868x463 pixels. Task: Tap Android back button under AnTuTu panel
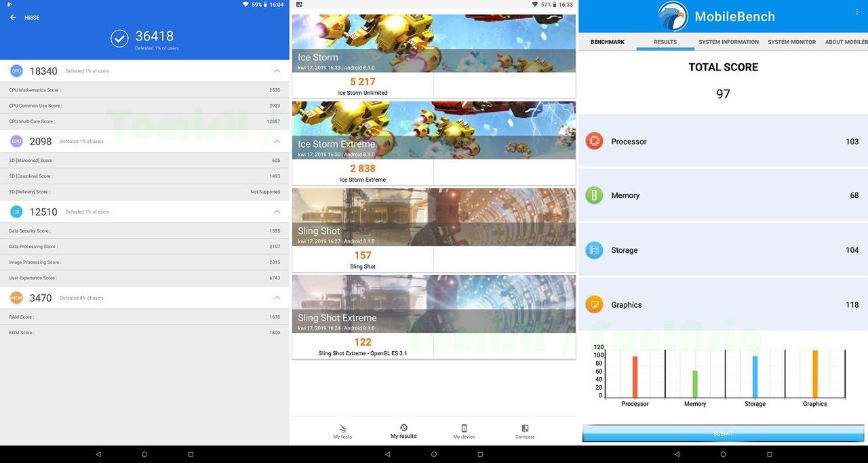click(x=98, y=454)
